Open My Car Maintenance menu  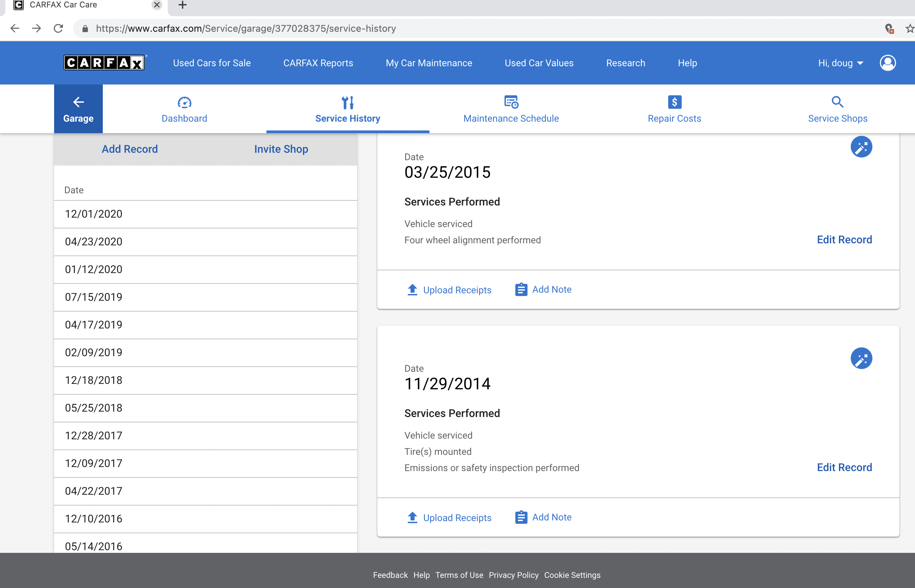click(429, 63)
